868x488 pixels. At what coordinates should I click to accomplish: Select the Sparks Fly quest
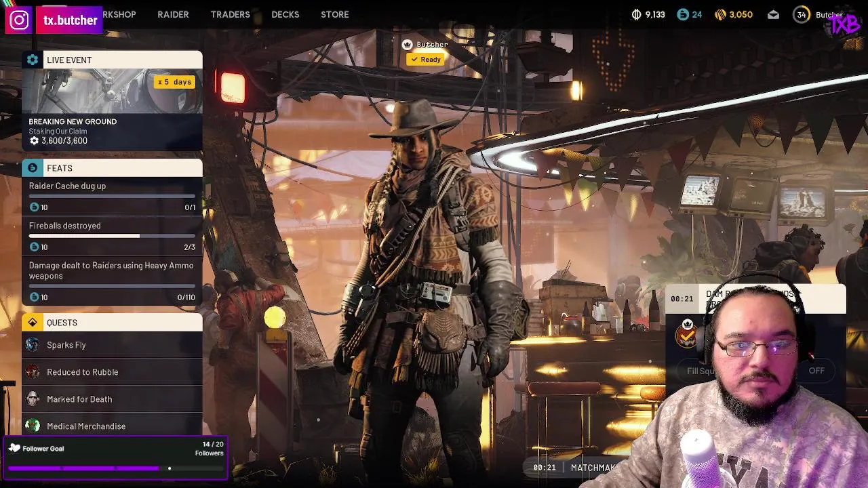pyautogui.click(x=112, y=345)
